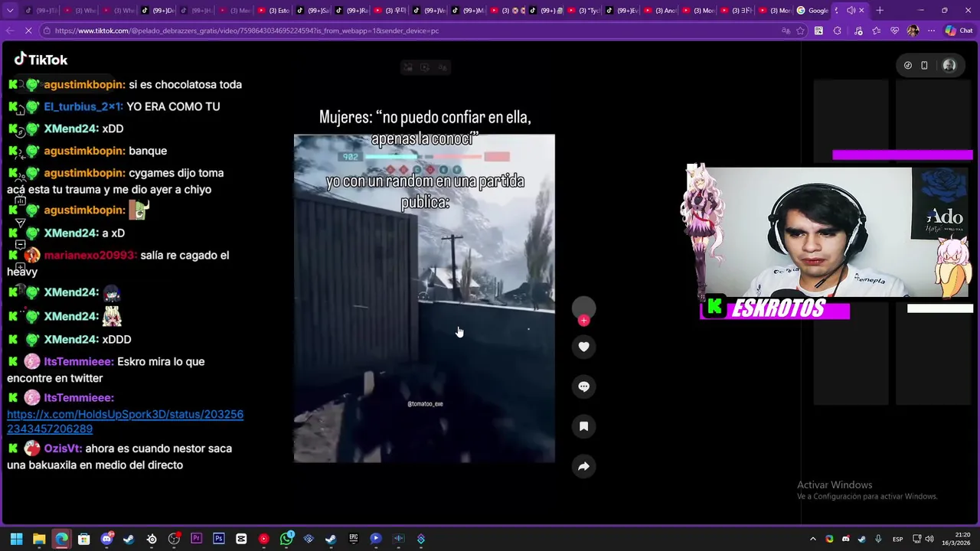The image size is (980, 551).
Task: Open Epic Games Launcher from taskbar
Action: tap(353, 539)
